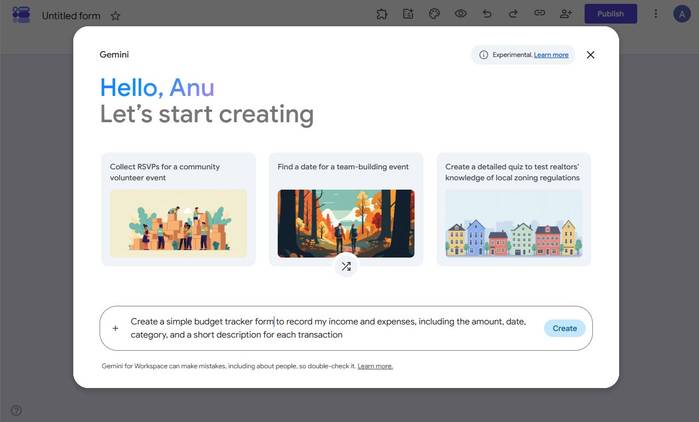Click the Create button
Viewport: 699px width, 422px height.
click(564, 328)
